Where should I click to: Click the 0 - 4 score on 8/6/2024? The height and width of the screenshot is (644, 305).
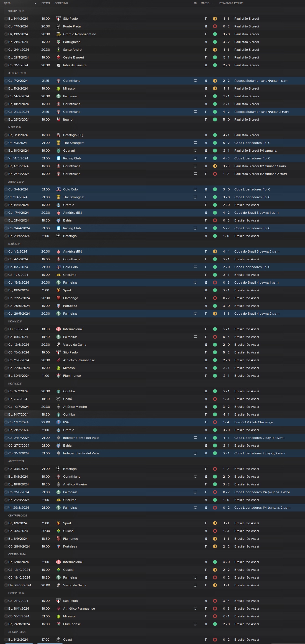226,337
